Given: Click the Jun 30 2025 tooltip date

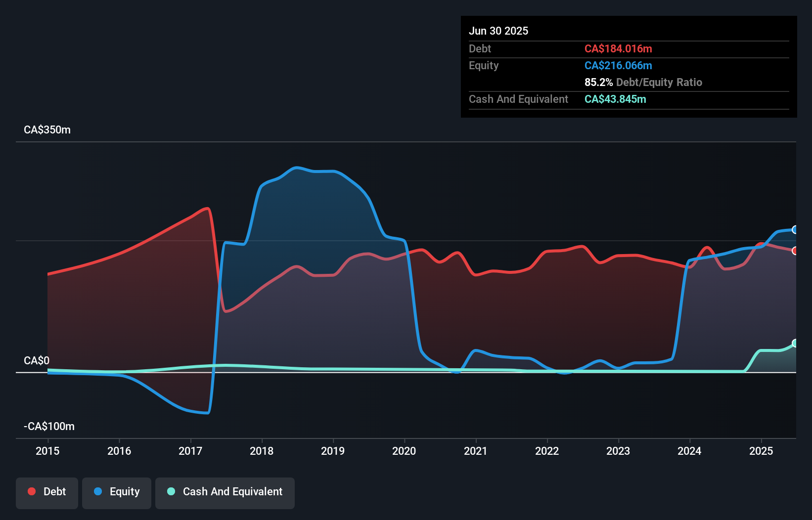Looking at the screenshot, I should pyautogui.click(x=498, y=31).
